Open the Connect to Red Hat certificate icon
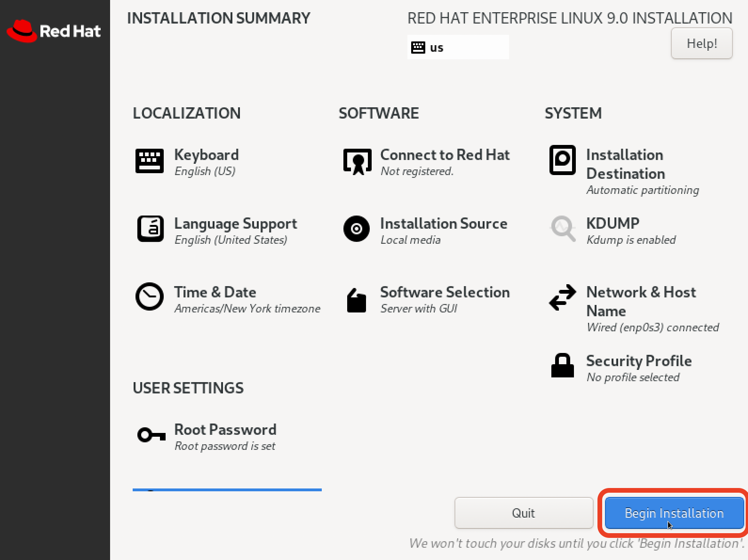 (357, 161)
